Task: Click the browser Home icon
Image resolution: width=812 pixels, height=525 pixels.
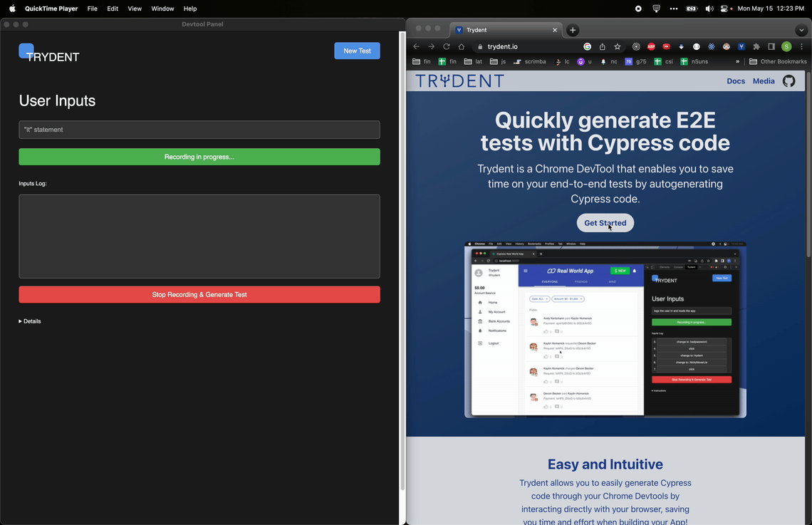Action: [x=461, y=46]
